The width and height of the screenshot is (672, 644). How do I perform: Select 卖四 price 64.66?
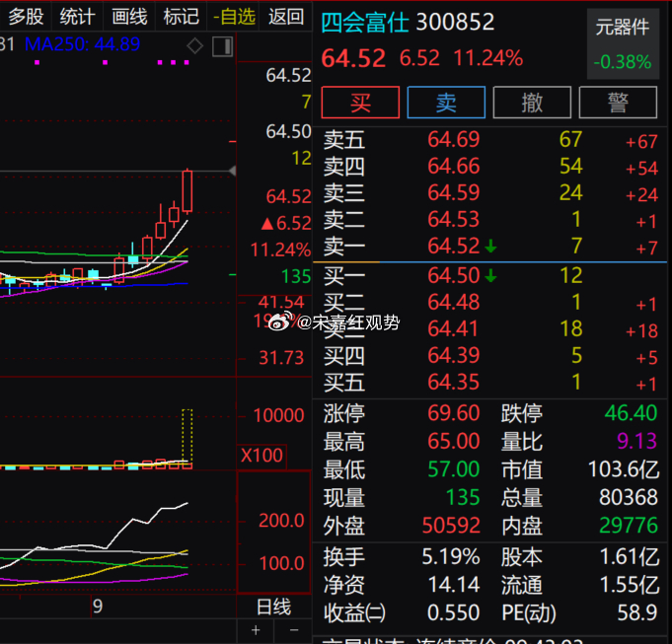[x=454, y=166]
